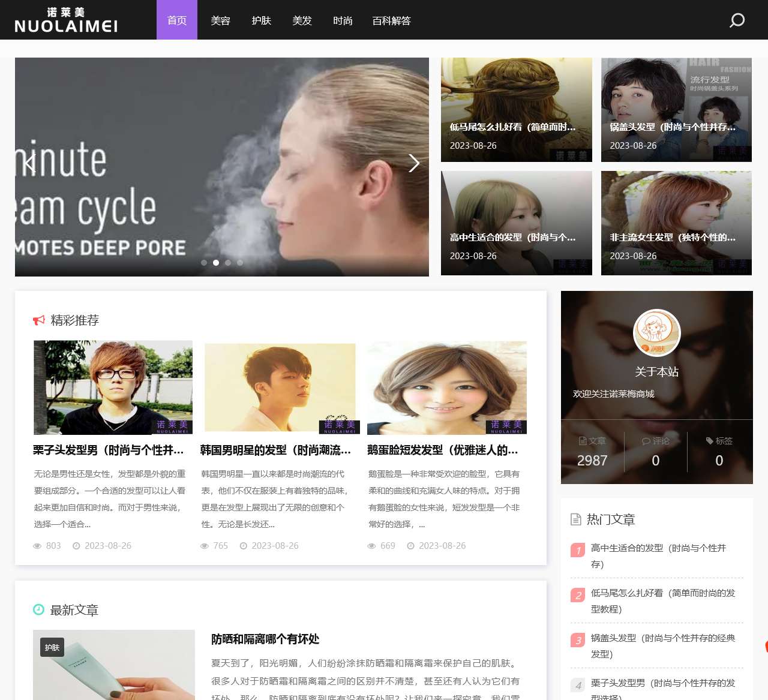The height and width of the screenshot is (700, 768).
Task: Click the view-count eye icon beside 803
Action: pos(37,546)
